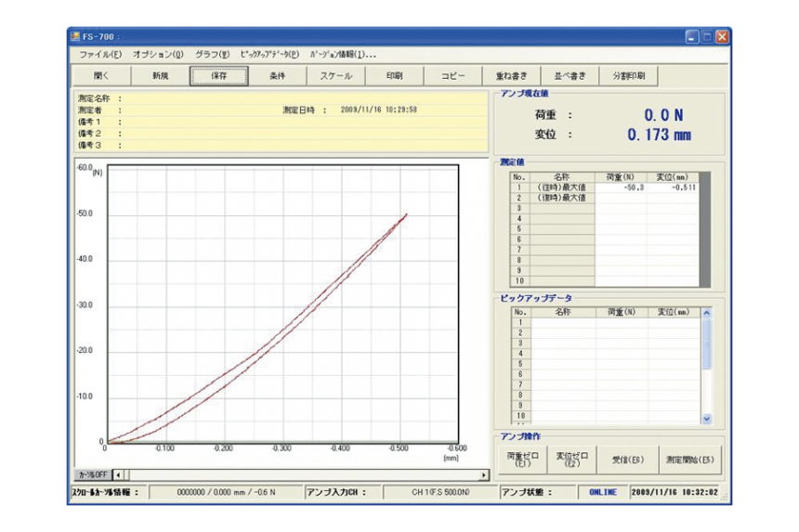Click the 新規 toolbar button
This screenshot has width=799, height=532.
[x=160, y=76]
